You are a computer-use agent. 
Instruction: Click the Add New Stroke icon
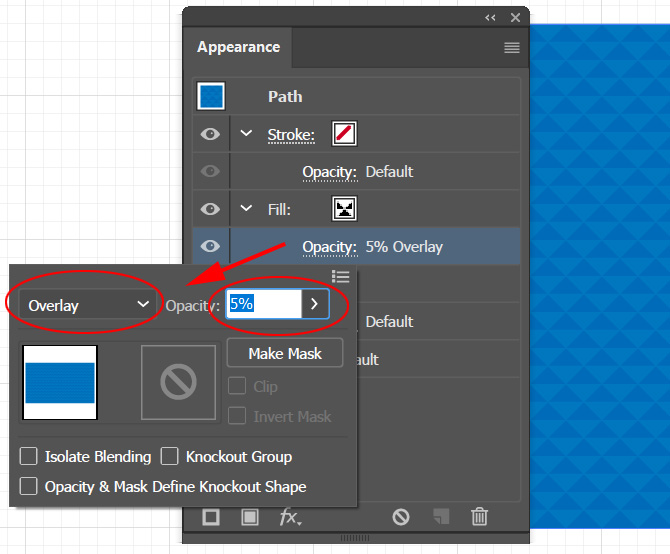(x=211, y=517)
